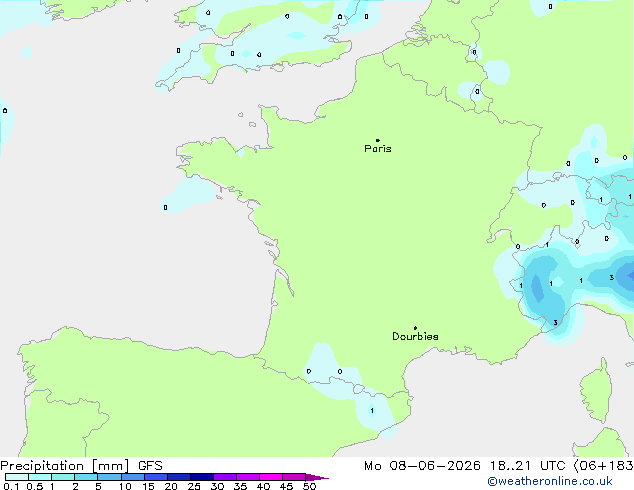Screen dimensions: 634x490
Task: Select the 0.1–0.5 mm legend swatch
Action: click(x=17, y=477)
